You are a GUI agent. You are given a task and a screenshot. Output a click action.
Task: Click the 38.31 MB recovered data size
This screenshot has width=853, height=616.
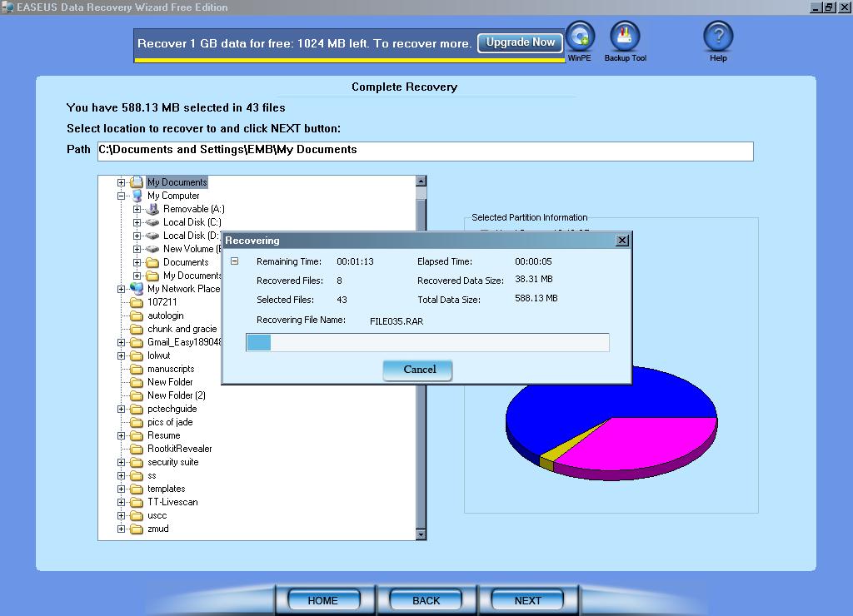click(534, 279)
